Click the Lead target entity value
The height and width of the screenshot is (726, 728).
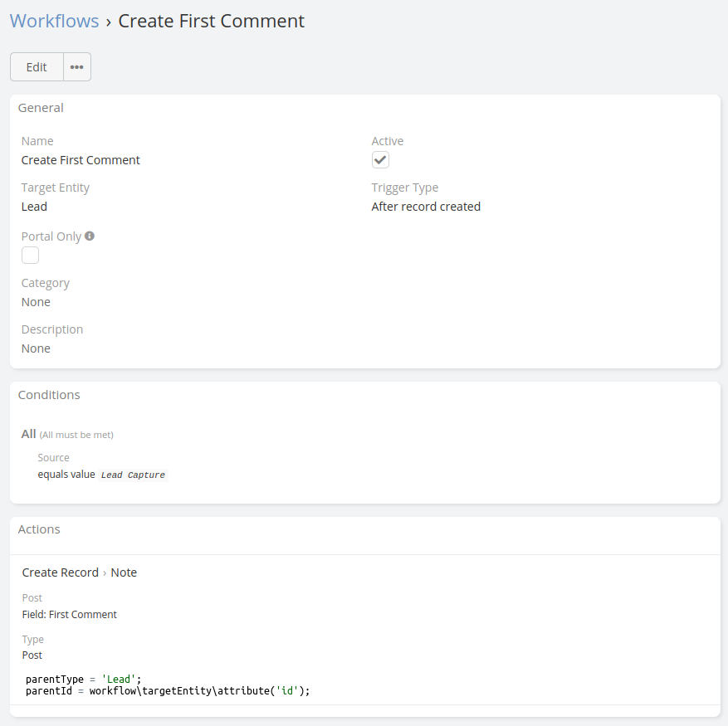(x=34, y=207)
